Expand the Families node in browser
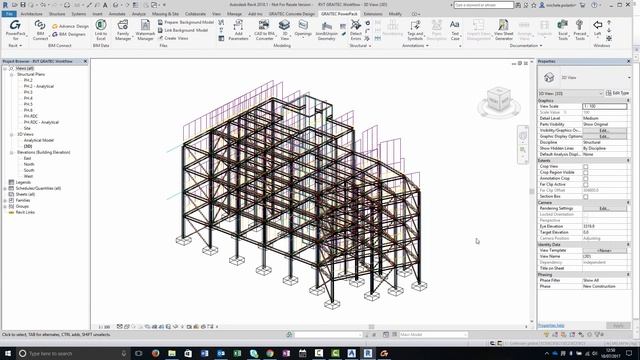 pos(5,200)
